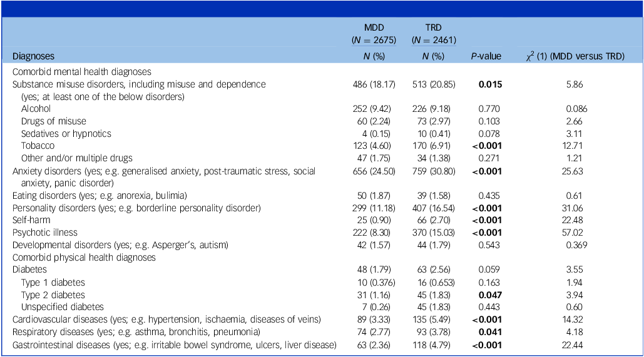The height and width of the screenshot is (357, 644).
Task: Click the P-value column header
Action: coord(486,56)
